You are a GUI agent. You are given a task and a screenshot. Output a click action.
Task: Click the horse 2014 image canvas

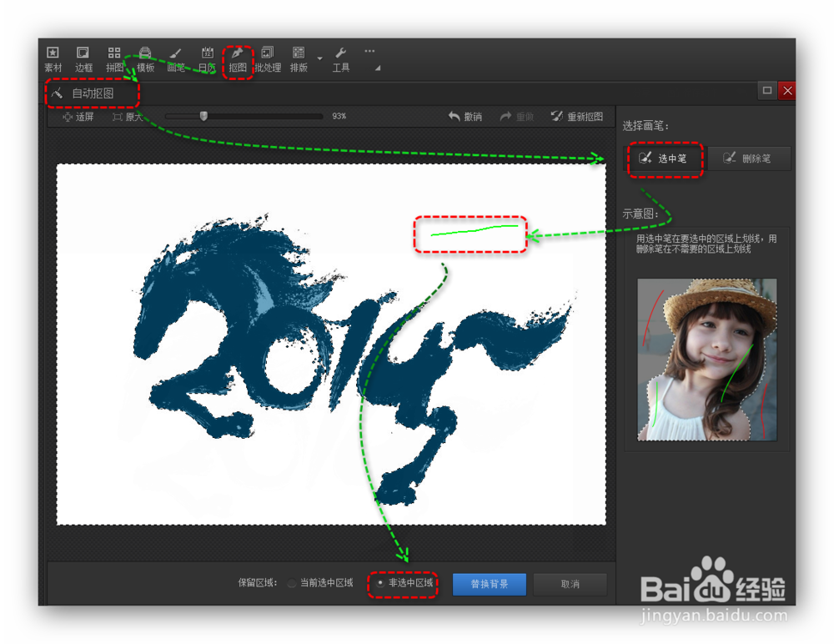click(x=331, y=344)
